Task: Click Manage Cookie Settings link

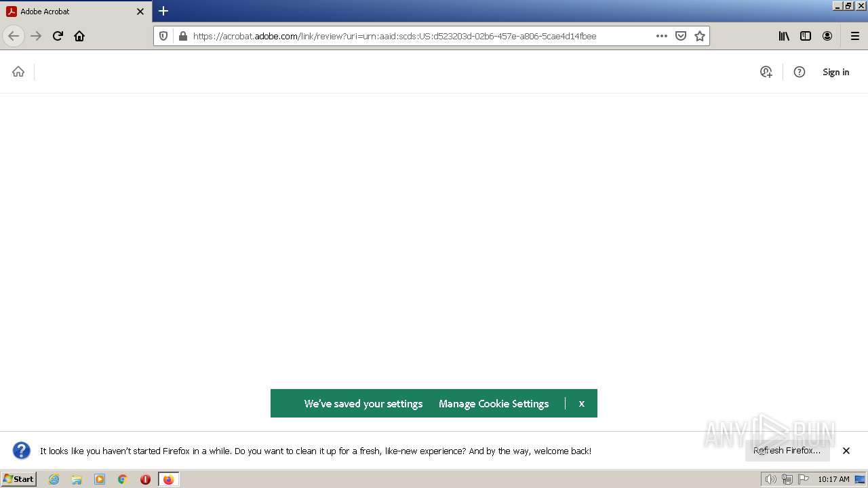Action: [x=494, y=403]
